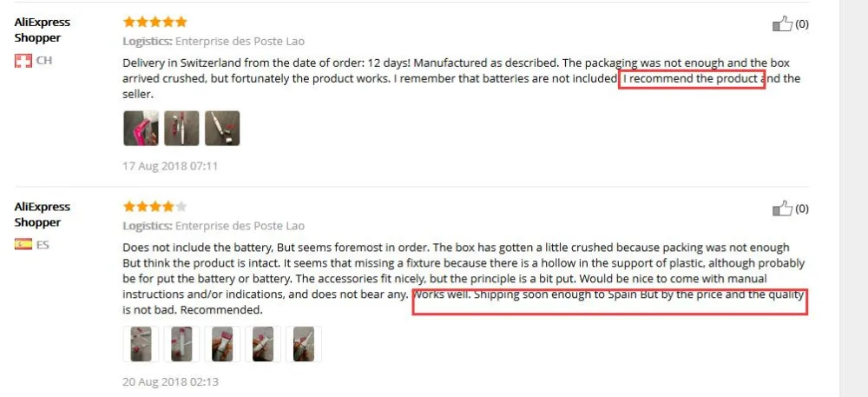This screenshot has height=397, width=868.
Task: Click the Spain flag icon
Action: (x=23, y=245)
